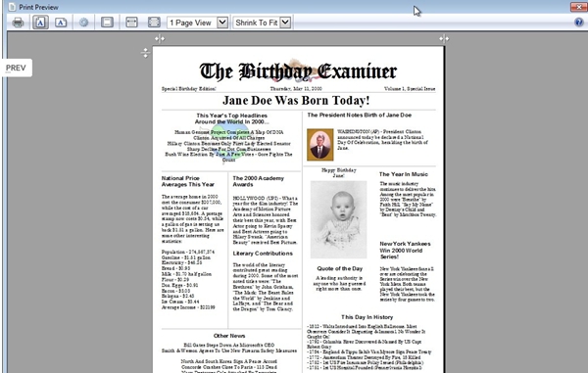Viewport: 588px width, 373px height.
Task: Click the top-right horizontal margin adjust handle
Action: 444,38
